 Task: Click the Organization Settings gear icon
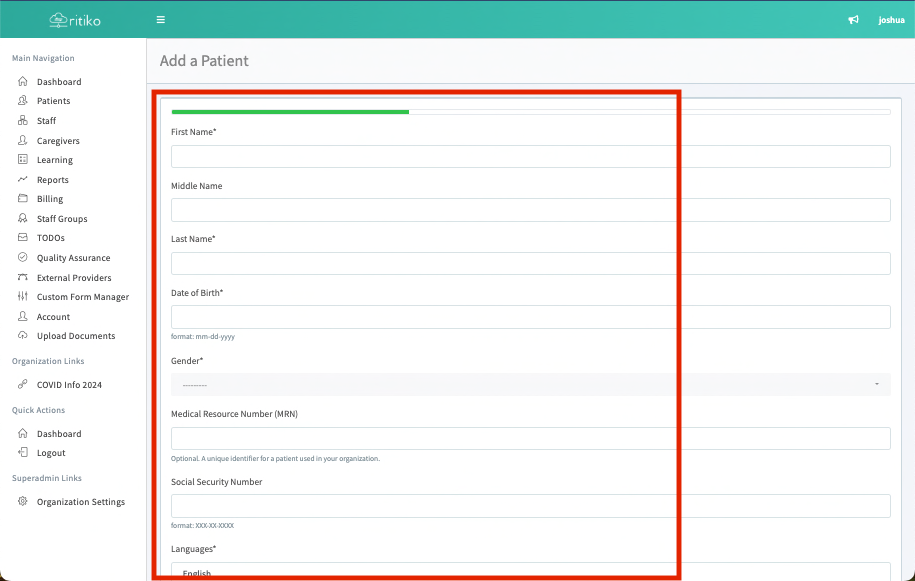pyautogui.click(x=23, y=502)
